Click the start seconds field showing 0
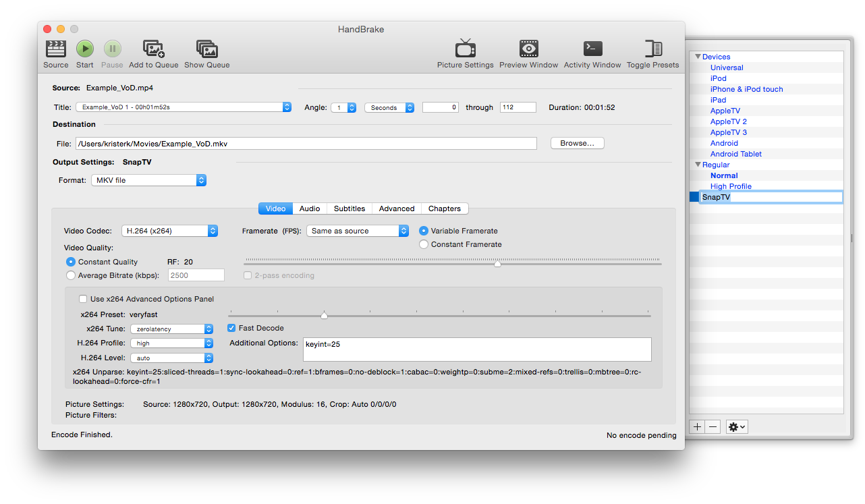The width and height of the screenshot is (865, 504). click(441, 107)
